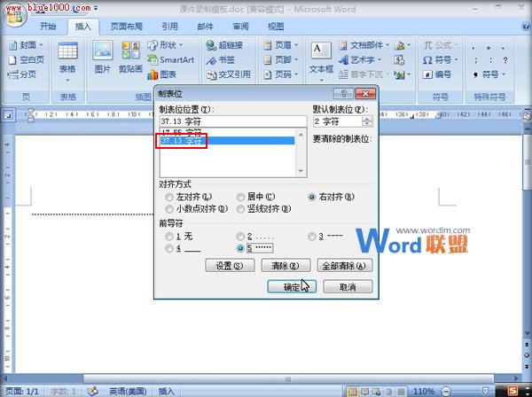This screenshot has width=532, height=397.
Task: Expand the 页眉 header dropdown
Action: 281,45
